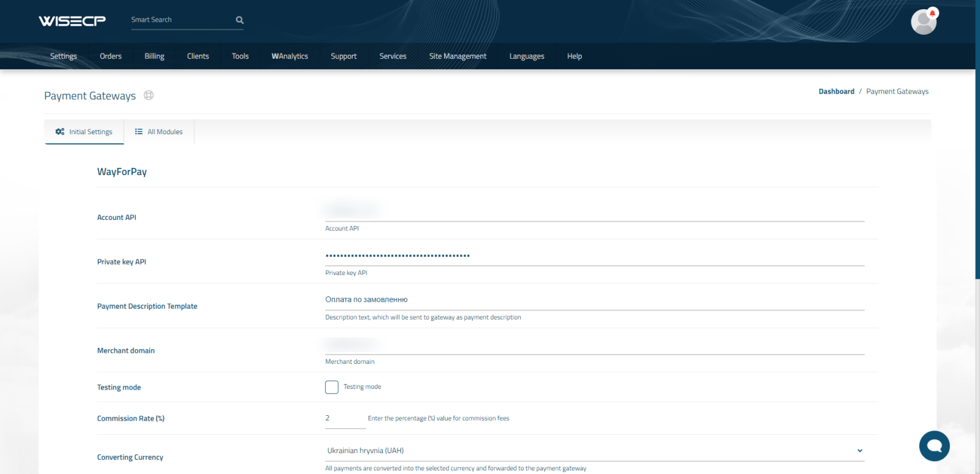Image resolution: width=980 pixels, height=474 pixels.
Task: Switch to the Initial Settings tab
Action: [85, 132]
